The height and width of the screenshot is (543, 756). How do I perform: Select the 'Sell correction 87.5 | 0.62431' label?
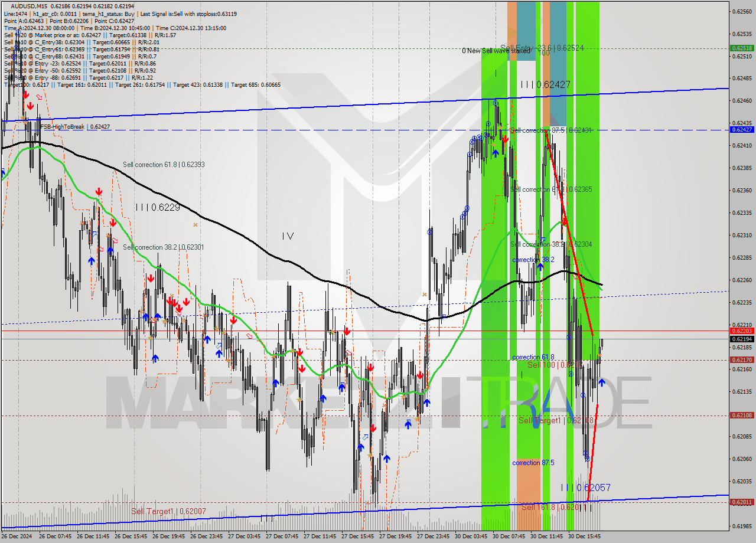point(550,130)
